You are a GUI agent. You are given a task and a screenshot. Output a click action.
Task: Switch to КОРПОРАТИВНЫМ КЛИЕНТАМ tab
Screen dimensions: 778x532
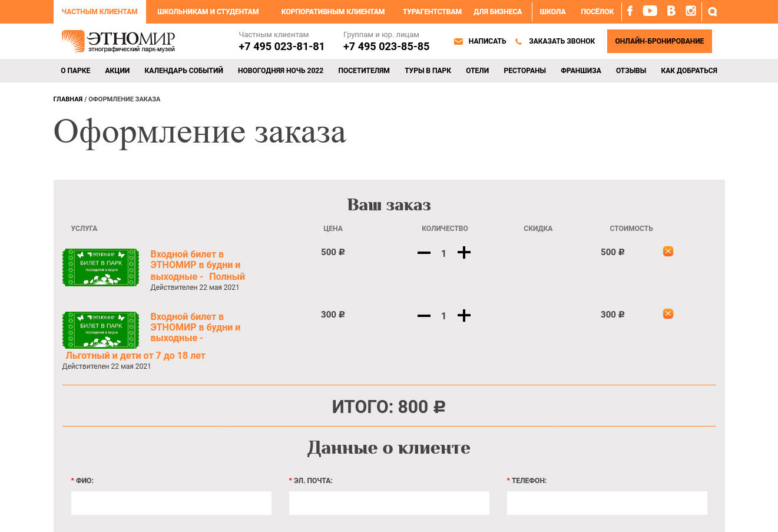point(333,12)
